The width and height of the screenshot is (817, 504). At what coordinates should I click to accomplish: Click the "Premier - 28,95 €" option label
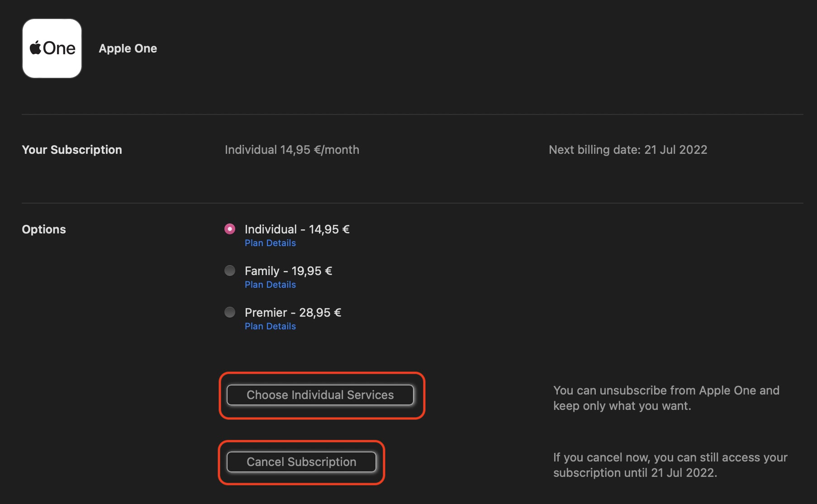click(293, 313)
